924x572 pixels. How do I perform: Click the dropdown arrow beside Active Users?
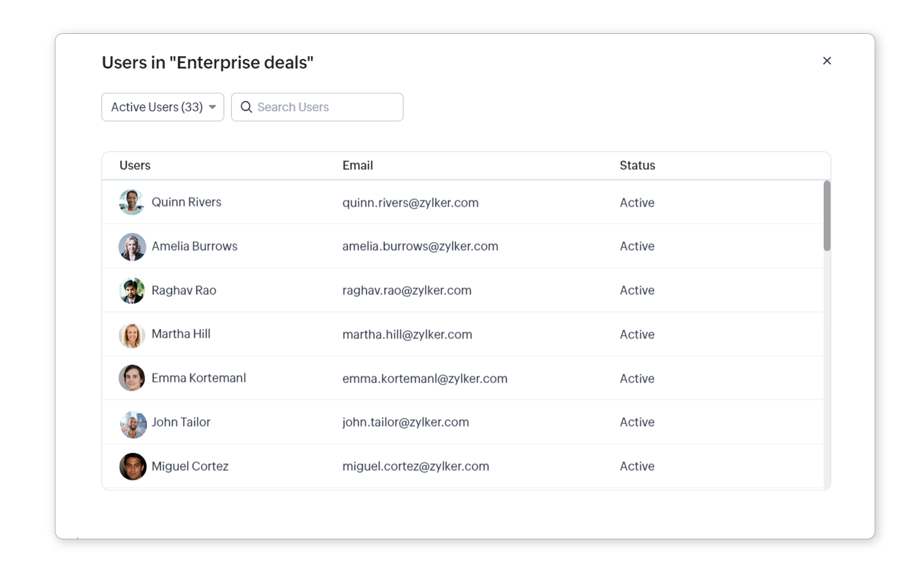pos(213,107)
